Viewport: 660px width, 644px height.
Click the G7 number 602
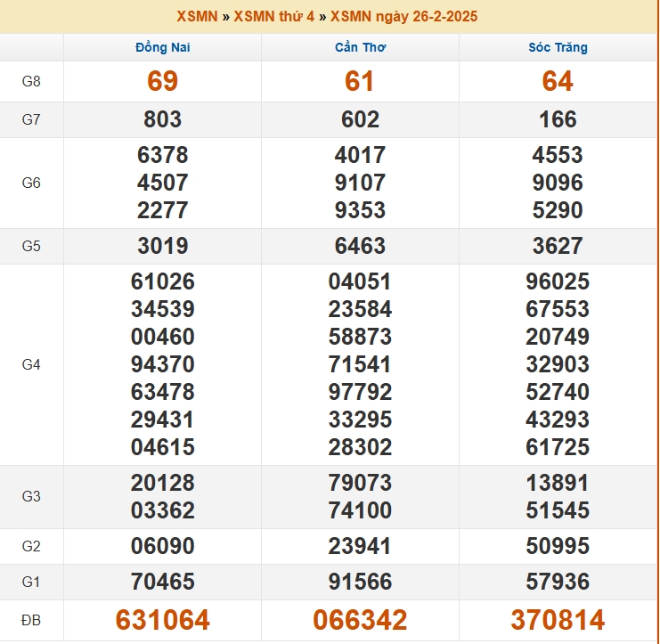pyautogui.click(x=361, y=119)
